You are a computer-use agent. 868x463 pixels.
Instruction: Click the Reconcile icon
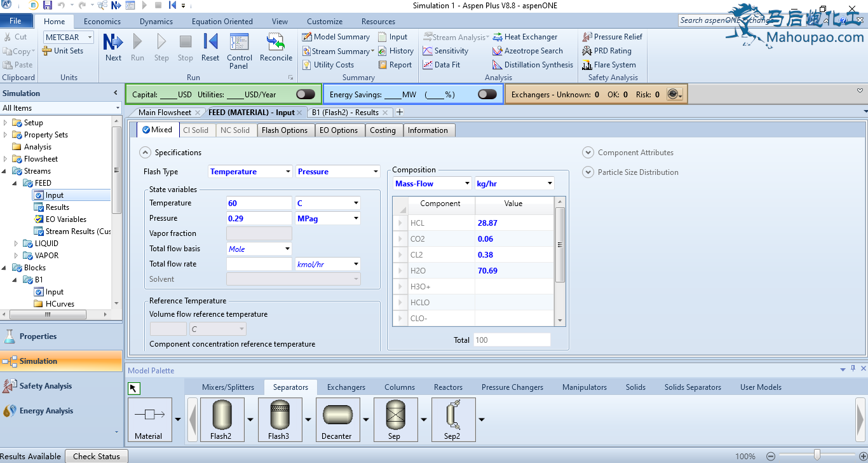[x=276, y=48]
